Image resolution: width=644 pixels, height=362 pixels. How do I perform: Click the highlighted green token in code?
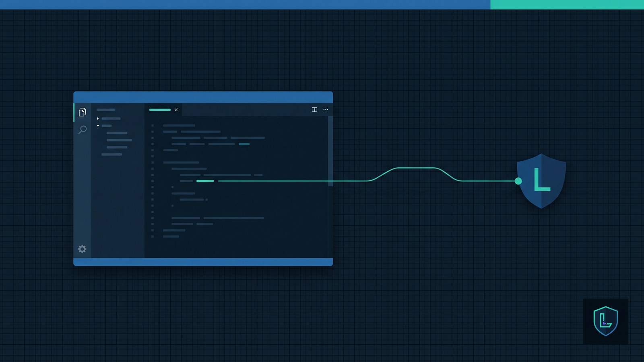(x=205, y=181)
